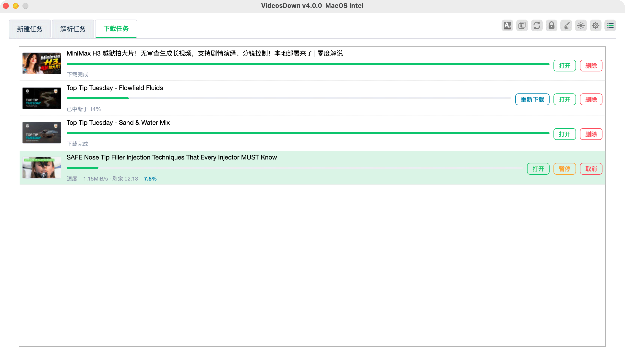The width and height of the screenshot is (625, 364).
Task: Open the Flowfield Fluids download with 打开
Action: (x=565, y=100)
